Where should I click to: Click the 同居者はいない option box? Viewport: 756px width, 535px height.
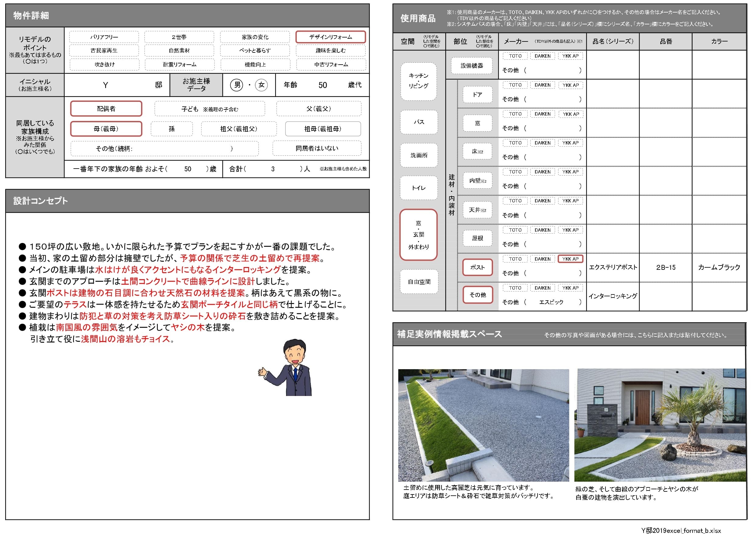[x=316, y=148]
